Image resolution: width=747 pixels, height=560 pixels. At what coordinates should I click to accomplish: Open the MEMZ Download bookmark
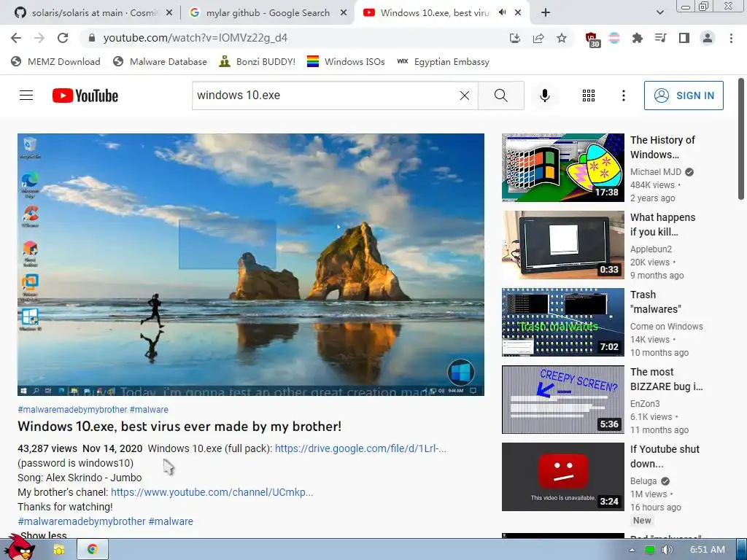click(x=55, y=61)
